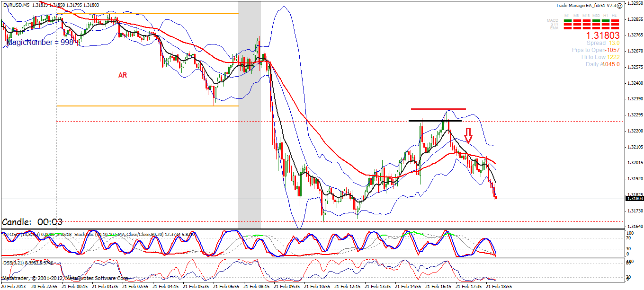Click the 21 Feb 08:15 time axis label
Viewport: 644px width, 290px height.
(256, 286)
